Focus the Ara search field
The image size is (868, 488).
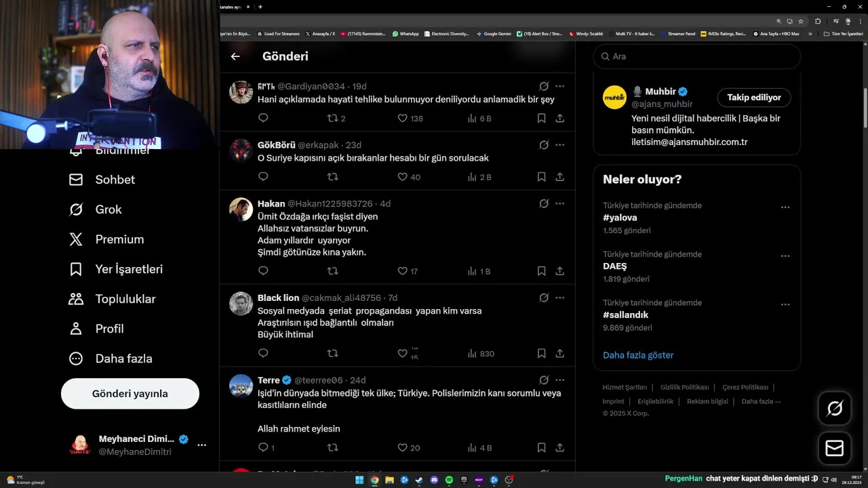(x=696, y=56)
